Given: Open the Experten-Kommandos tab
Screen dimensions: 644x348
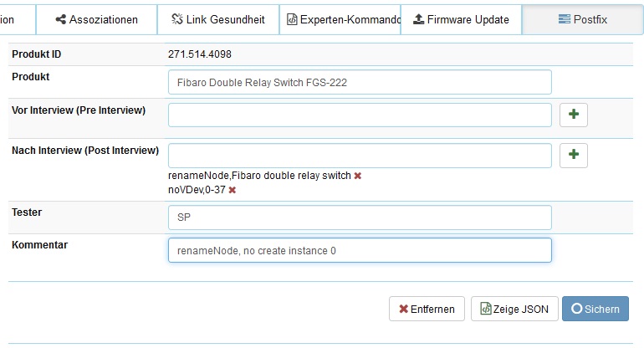Looking at the screenshot, I should 339,19.
